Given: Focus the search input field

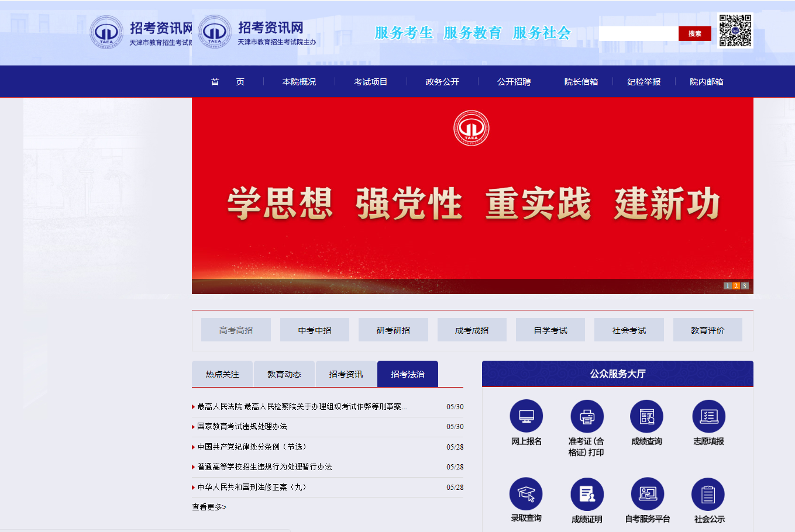Looking at the screenshot, I should [638, 34].
